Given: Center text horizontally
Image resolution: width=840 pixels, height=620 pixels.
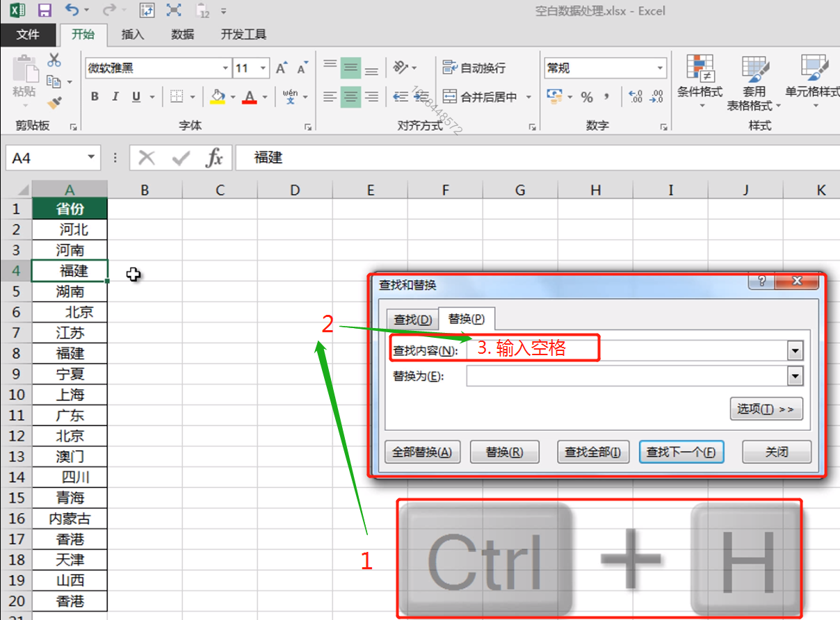Looking at the screenshot, I should 350,97.
